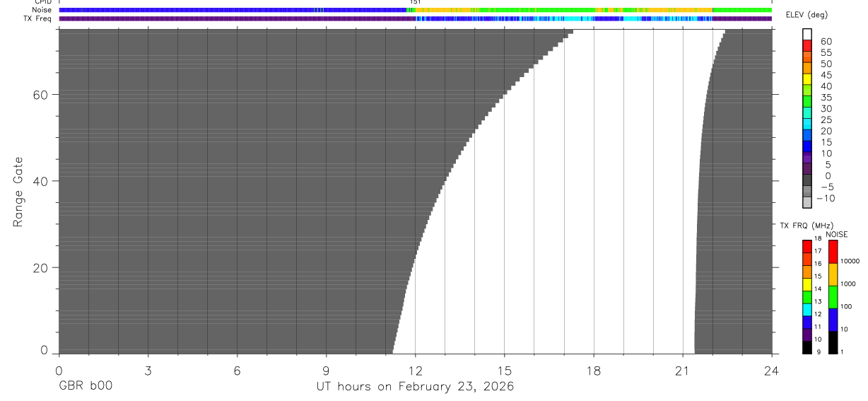Click the '35' label on ELEV colorbar
This screenshot has width=868, height=401.
tap(825, 98)
